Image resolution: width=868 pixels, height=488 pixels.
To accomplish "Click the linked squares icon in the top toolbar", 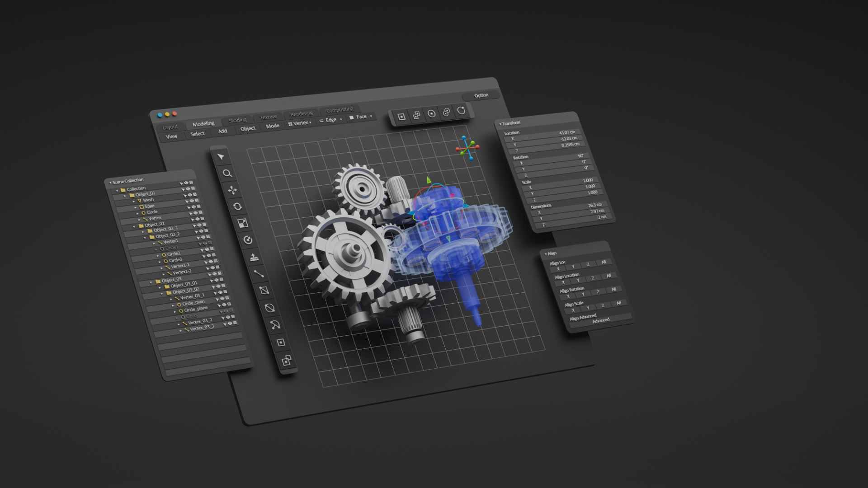I will pyautogui.click(x=416, y=115).
